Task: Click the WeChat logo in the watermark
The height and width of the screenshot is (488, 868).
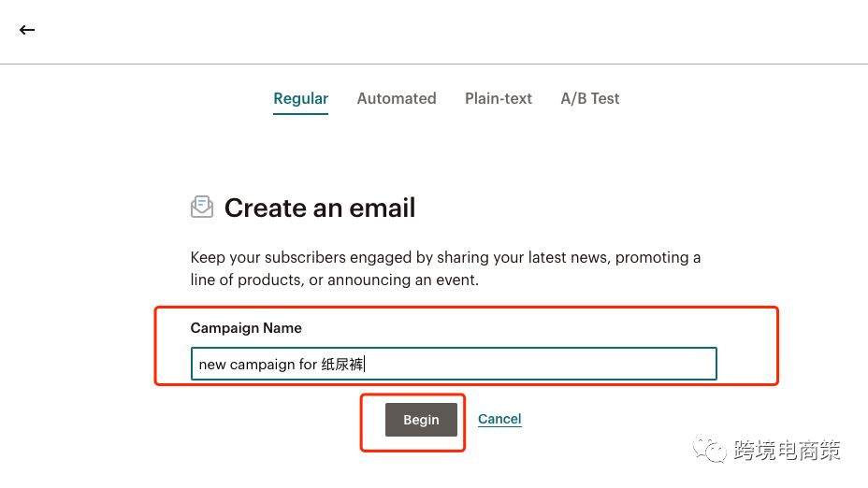Action: 709,450
